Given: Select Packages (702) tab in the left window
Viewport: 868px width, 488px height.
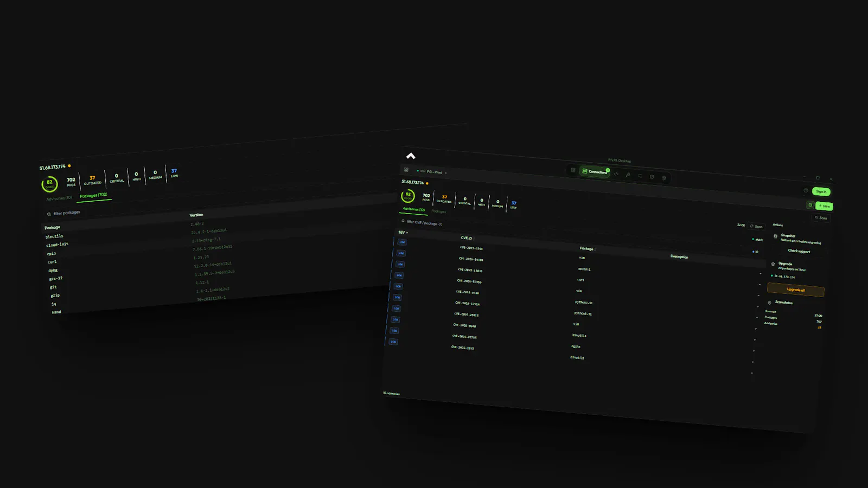Looking at the screenshot, I should pyautogui.click(x=93, y=195).
